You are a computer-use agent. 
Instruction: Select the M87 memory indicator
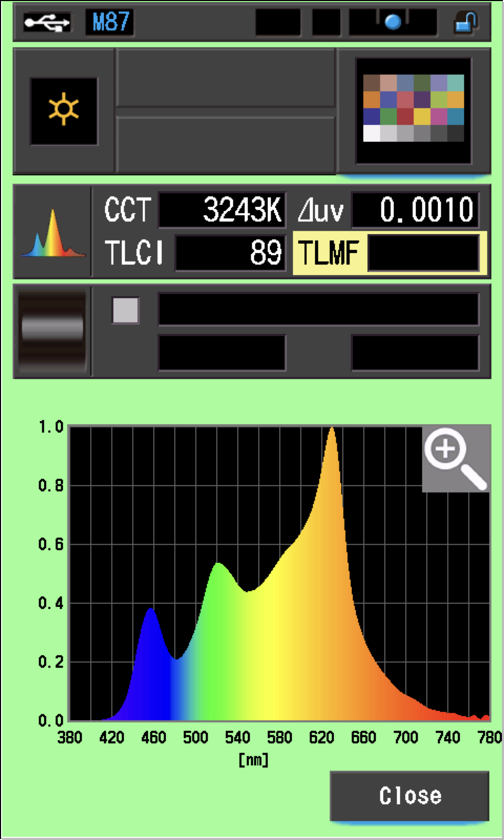[110, 22]
